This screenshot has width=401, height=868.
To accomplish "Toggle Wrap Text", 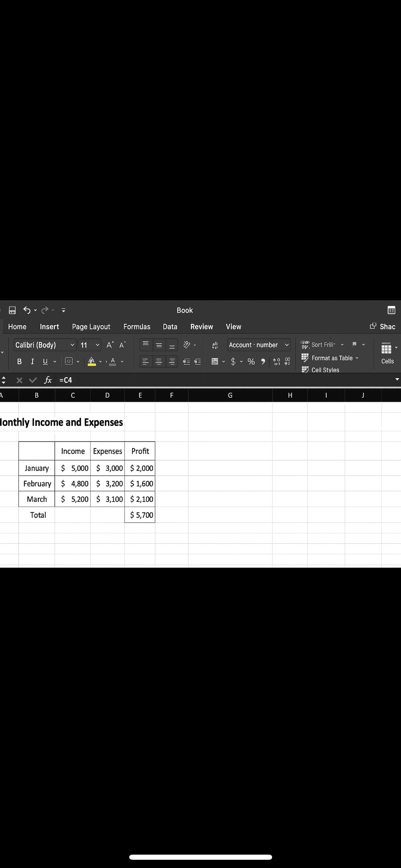I will (x=215, y=345).
